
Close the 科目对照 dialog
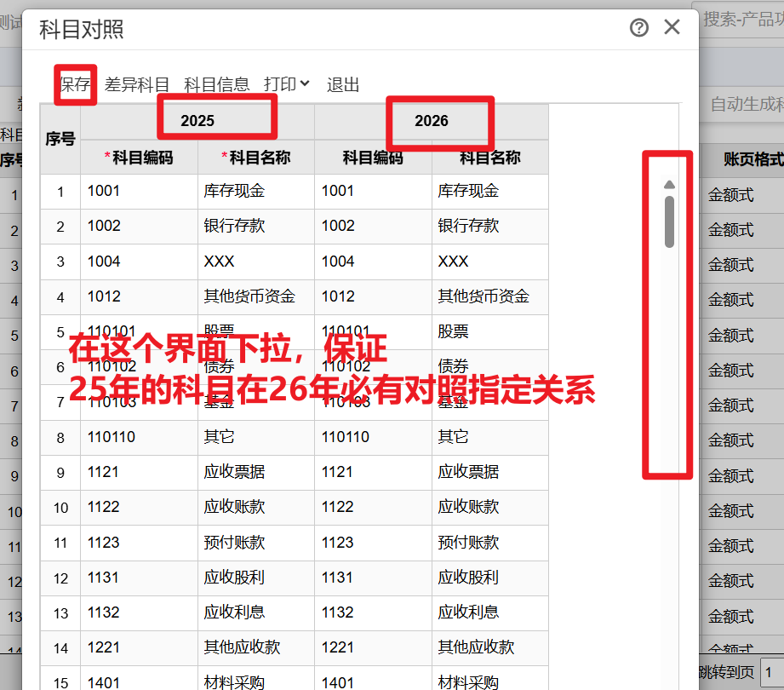coord(672,27)
